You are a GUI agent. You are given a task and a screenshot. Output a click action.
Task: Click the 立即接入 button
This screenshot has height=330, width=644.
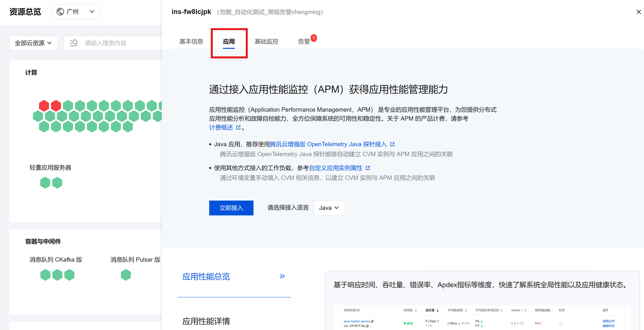point(231,208)
